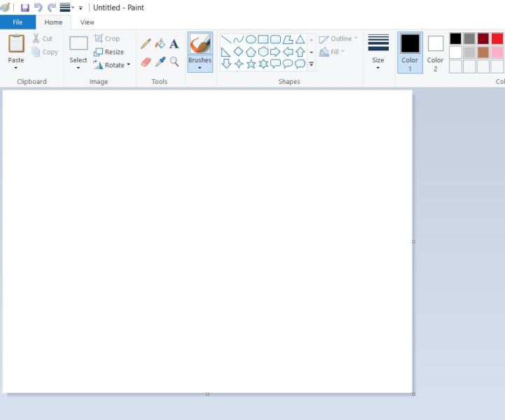The height and width of the screenshot is (420, 505).
Task: Choose the Left arrow shape
Action: [x=288, y=52]
